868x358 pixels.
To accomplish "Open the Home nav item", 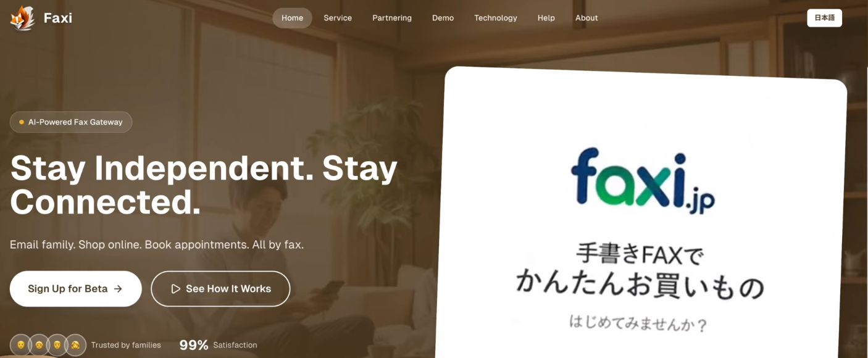I will coord(292,18).
